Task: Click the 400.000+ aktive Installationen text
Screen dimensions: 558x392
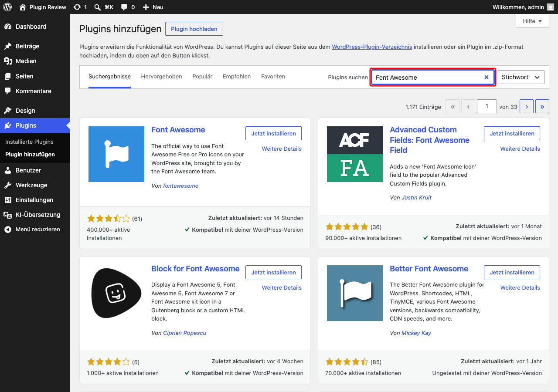Action: (x=109, y=234)
